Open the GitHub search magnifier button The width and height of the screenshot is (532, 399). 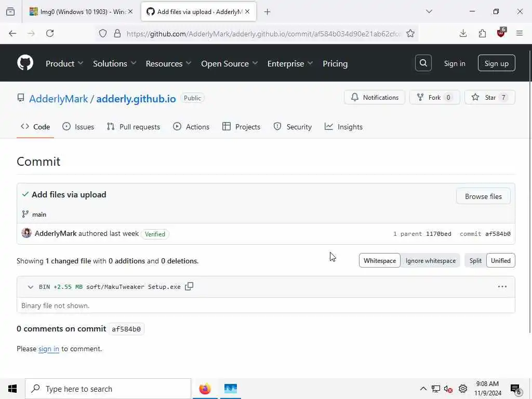pyautogui.click(x=423, y=63)
